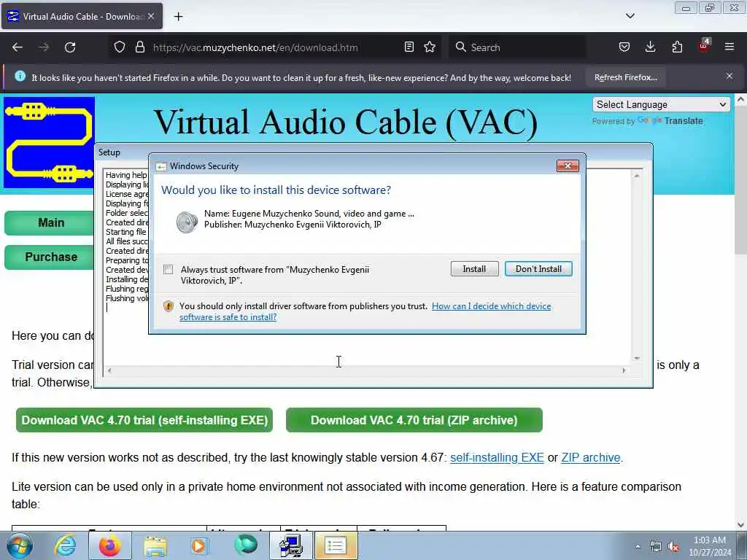
Task: Click Firefox back arrow button
Action: coord(18,47)
